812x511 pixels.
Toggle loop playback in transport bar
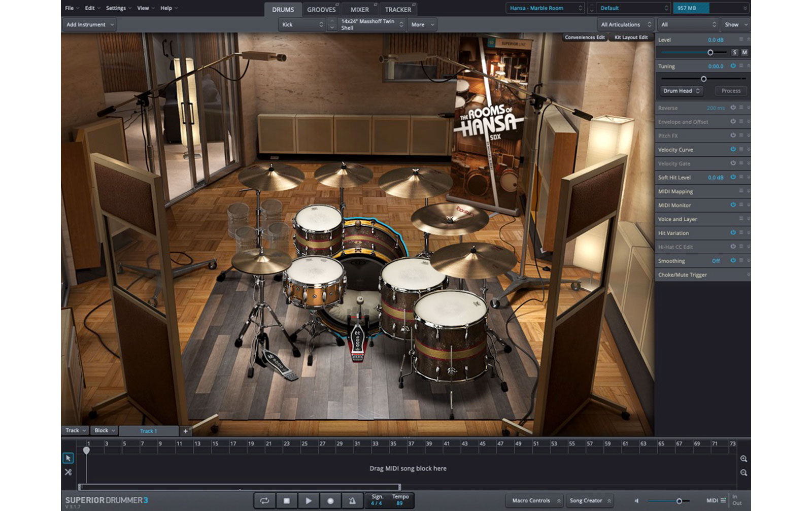(264, 500)
